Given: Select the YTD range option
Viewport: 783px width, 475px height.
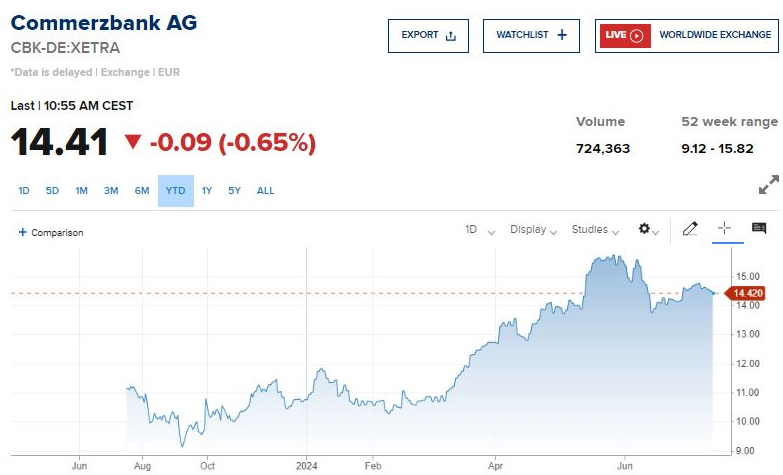Looking at the screenshot, I should pos(175,190).
